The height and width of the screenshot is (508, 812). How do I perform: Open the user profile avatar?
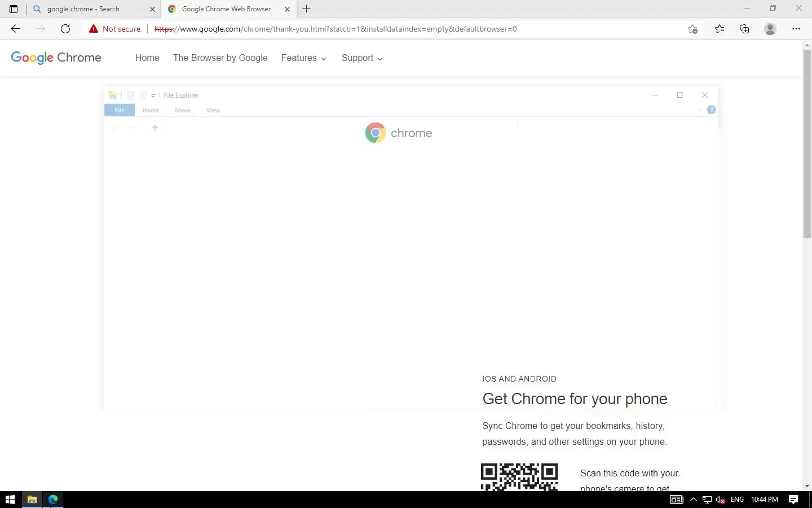[x=770, y=29]
